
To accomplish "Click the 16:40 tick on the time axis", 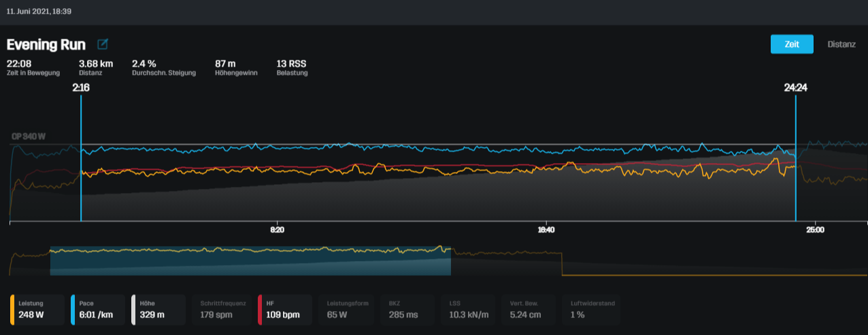I will (x=546, y=230).
